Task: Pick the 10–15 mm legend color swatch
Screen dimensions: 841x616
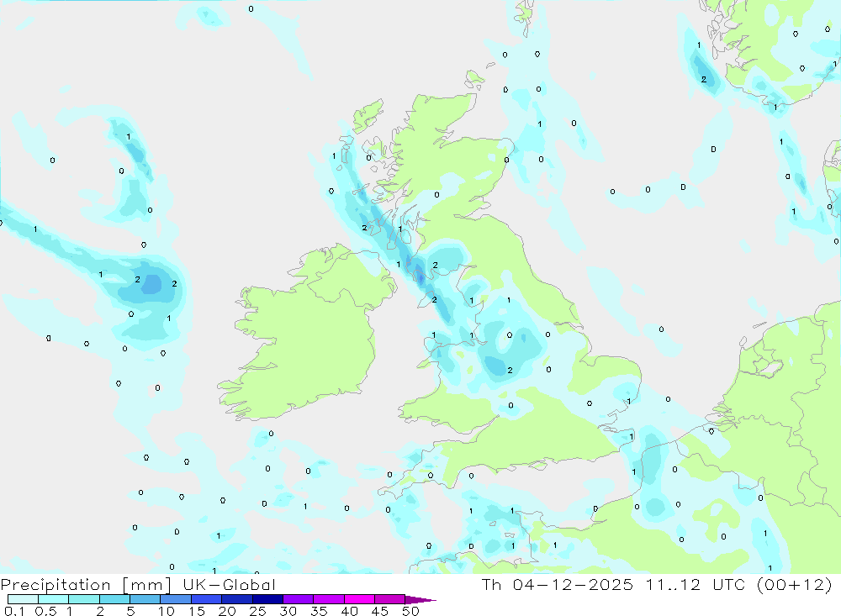Action: [x=176, y=599]
